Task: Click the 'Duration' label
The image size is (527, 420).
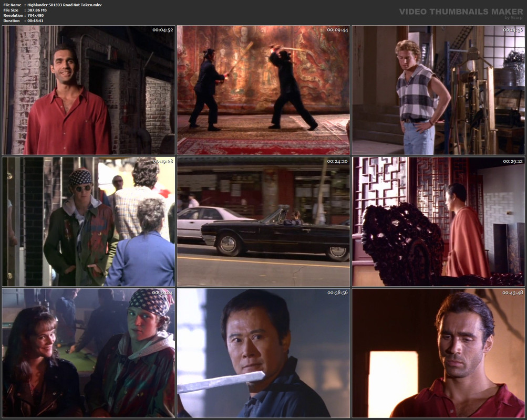Action: point(12,21)
